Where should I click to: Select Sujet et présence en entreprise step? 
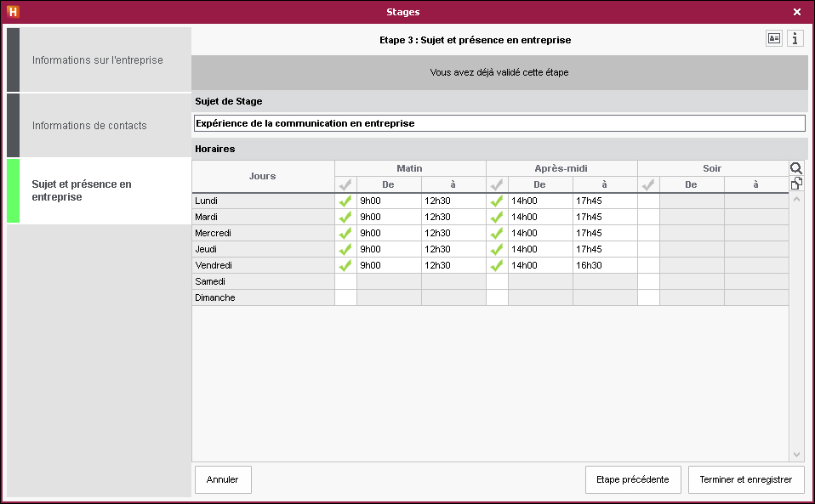coord(100,190)
